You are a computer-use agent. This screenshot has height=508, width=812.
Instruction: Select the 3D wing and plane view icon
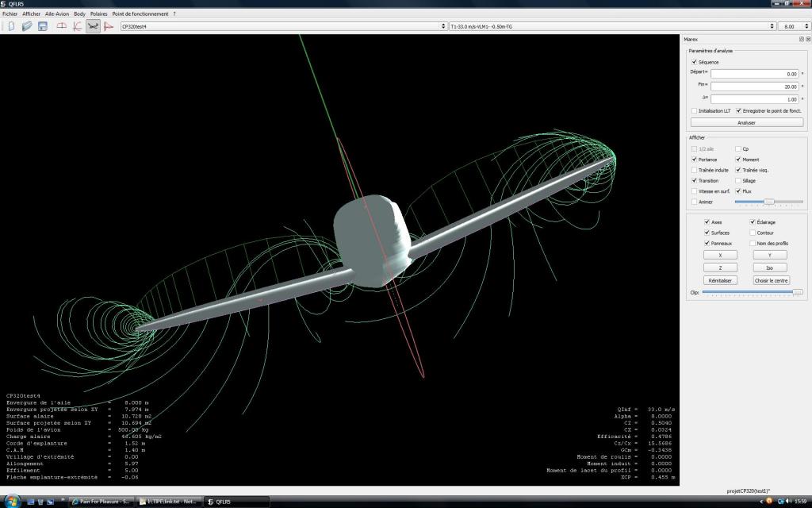93,26
